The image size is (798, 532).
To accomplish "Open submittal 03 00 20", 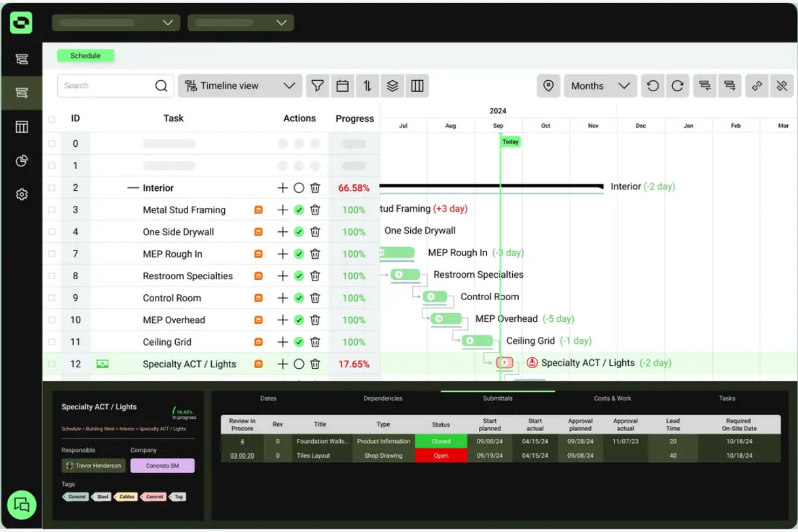I will point(242,455).
